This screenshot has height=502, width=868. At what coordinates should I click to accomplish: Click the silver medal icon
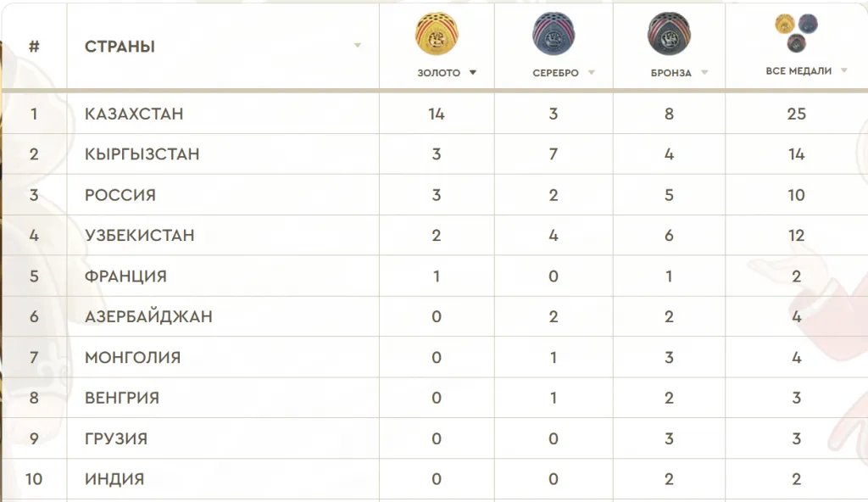554,34
